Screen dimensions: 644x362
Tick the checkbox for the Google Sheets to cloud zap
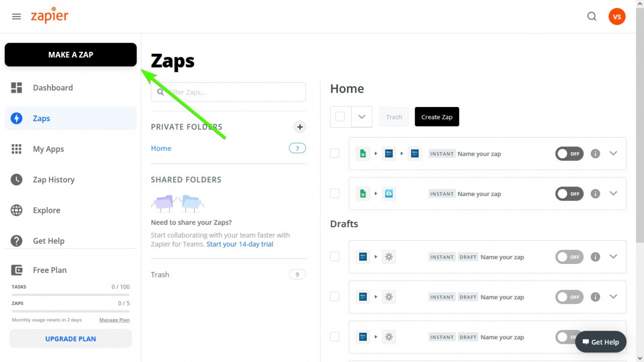point(335,193)
